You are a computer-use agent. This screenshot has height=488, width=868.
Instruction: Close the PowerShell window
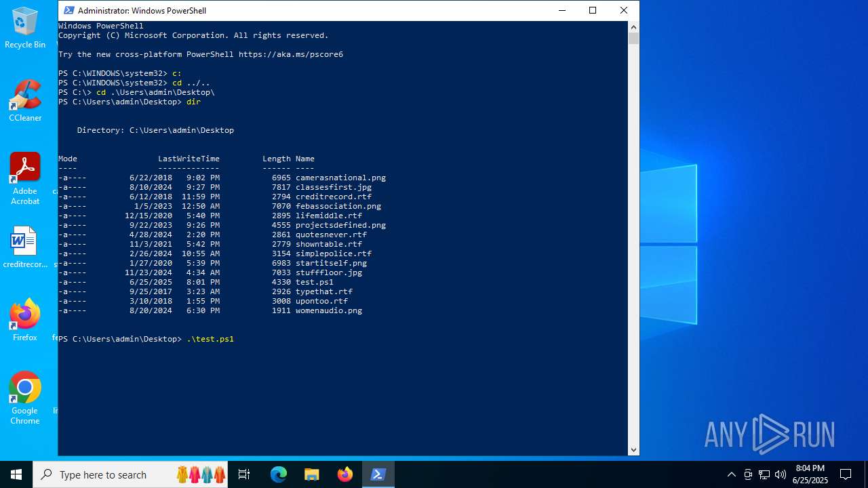click(624, 10)
